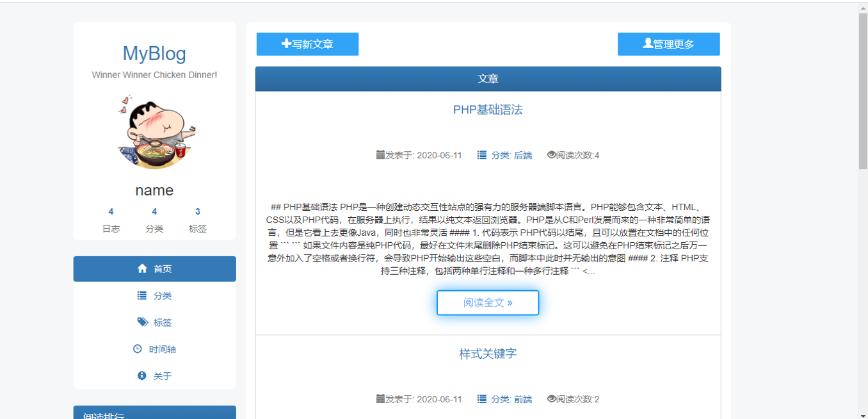Click 样式关键字 publish date 2020-06-11
The height and width of the screenshot is (419, 868).
[x=439, y=399]
